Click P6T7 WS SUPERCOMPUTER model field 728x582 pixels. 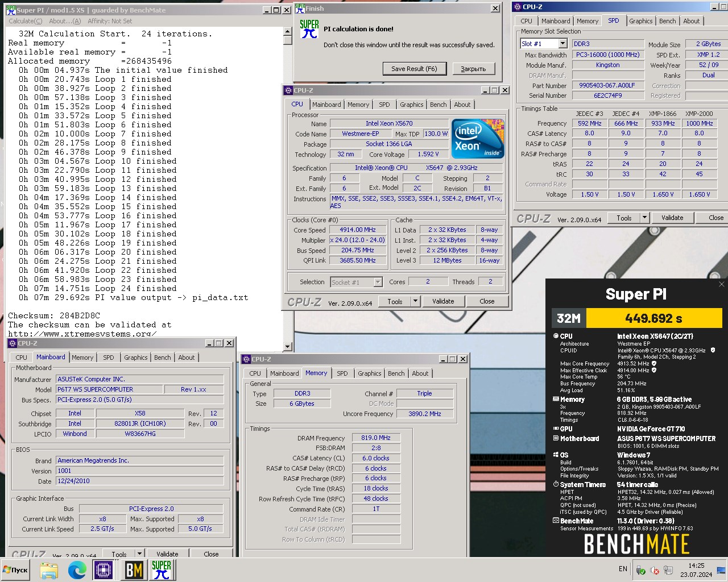(x=109, y=389)
